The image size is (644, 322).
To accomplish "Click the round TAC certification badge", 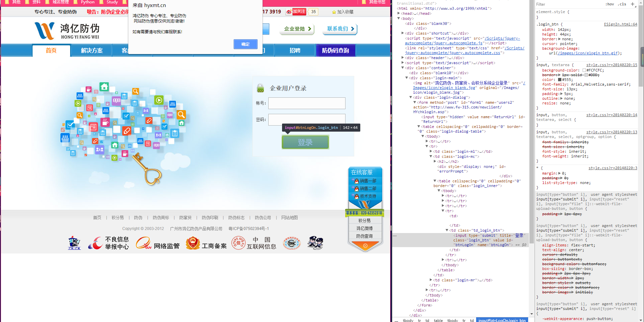I will click(x=292, y=243).
